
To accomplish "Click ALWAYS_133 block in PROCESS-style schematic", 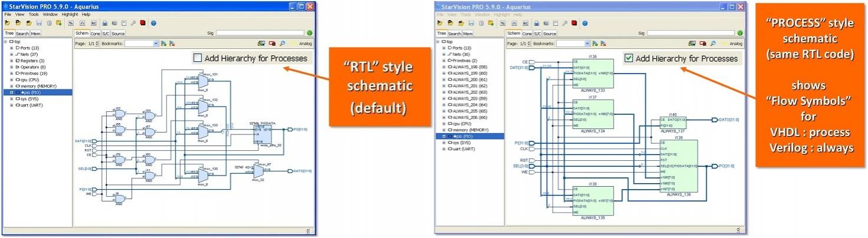I will click(x=592, y=74).
